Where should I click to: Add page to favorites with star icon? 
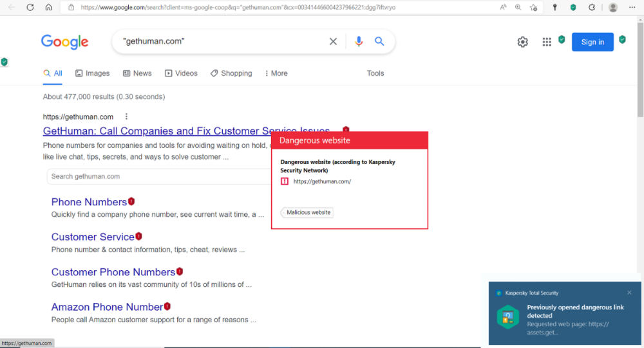tap(533, 7)
